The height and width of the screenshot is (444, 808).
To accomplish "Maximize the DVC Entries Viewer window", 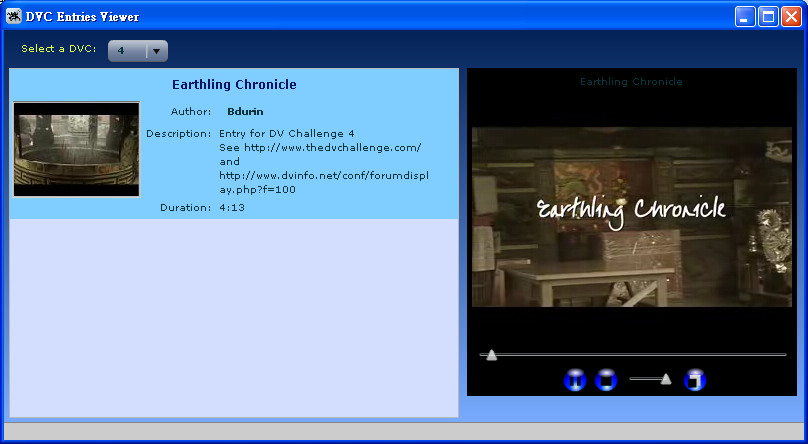I will pyautogui.click(x=768, y=16).
